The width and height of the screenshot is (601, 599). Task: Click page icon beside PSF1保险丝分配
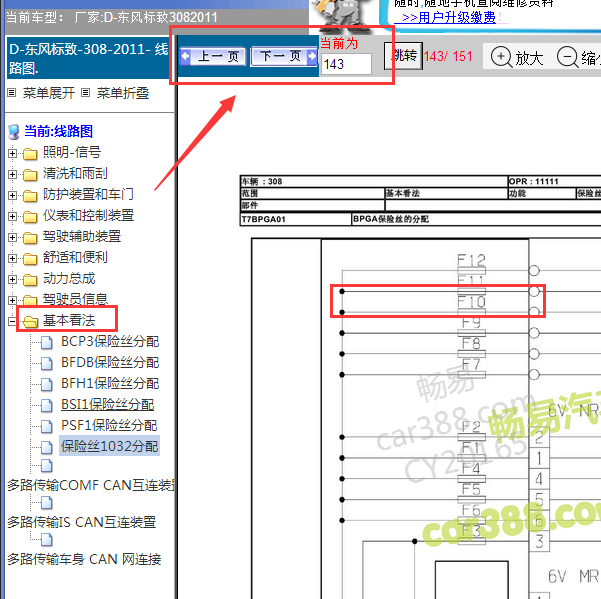point(47,426)
